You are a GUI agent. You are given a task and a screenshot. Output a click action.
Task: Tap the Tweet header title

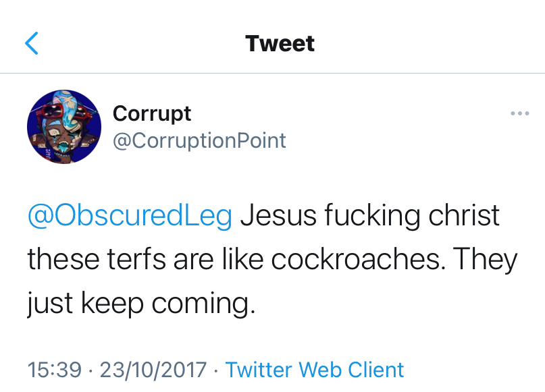tap(280, 43)
